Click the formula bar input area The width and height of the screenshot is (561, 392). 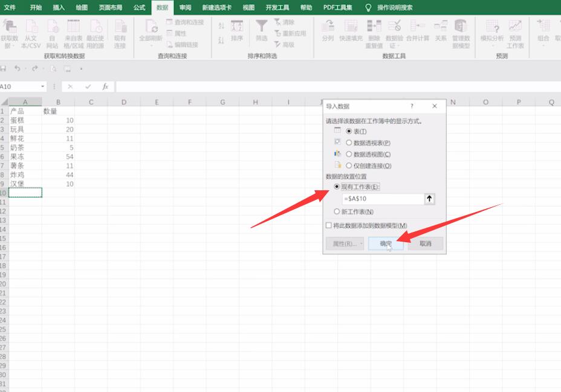pyautogui.click(x=338, y=86)
